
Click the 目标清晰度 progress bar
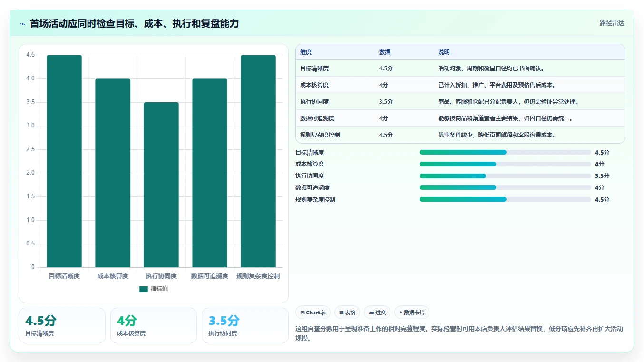tap(505, 152)
